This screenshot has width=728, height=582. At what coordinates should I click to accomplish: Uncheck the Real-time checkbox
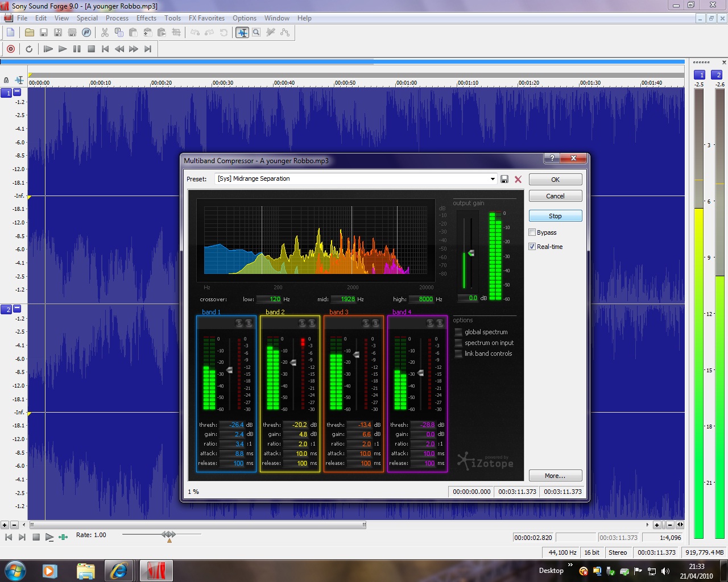tap(532, 247)
